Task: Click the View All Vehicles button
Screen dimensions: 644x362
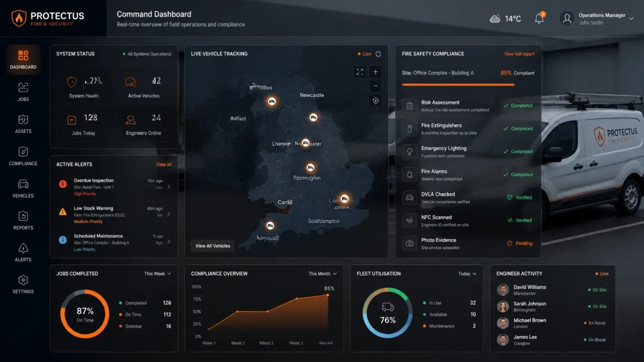Action: [x=213, y=246]
